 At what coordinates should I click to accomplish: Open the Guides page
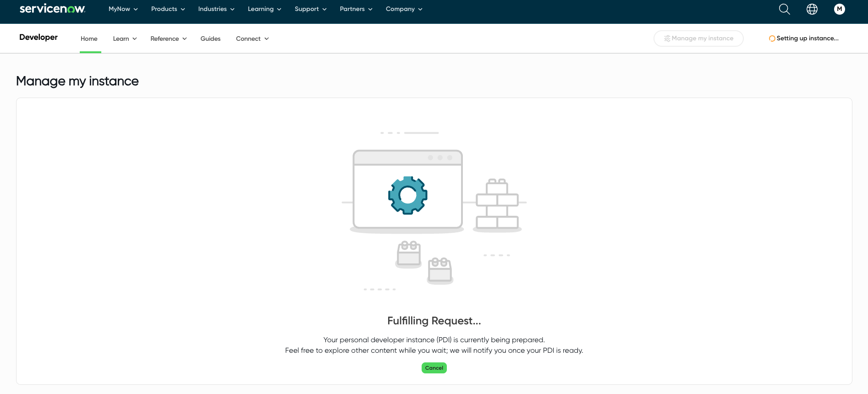click(210, 39)
